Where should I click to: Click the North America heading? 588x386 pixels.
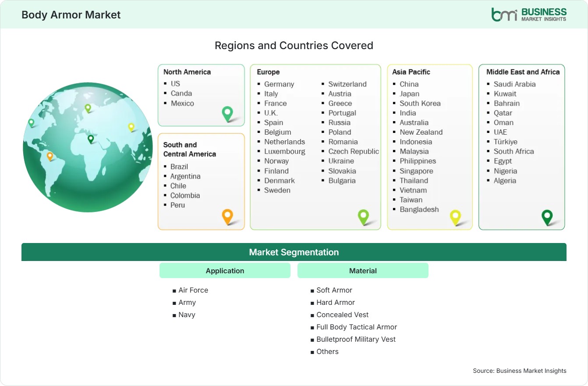coord(187,72)
